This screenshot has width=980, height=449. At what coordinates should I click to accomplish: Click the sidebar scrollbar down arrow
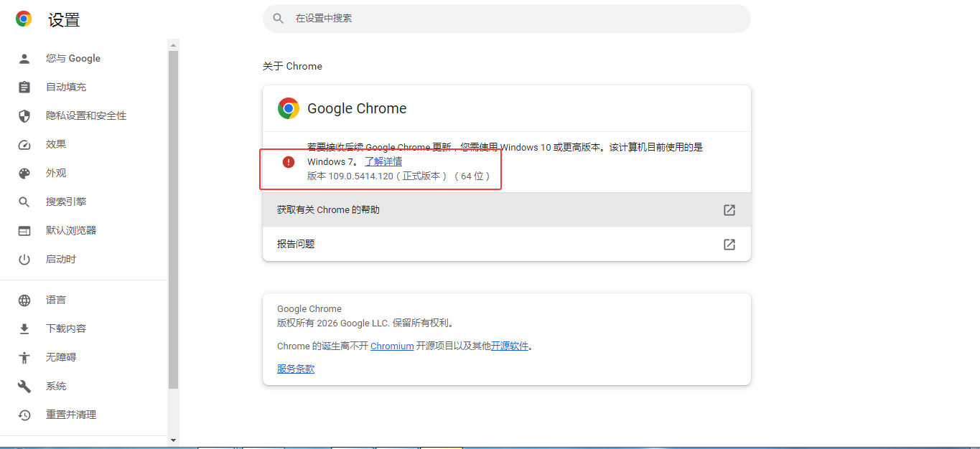[x=173, y=440]
